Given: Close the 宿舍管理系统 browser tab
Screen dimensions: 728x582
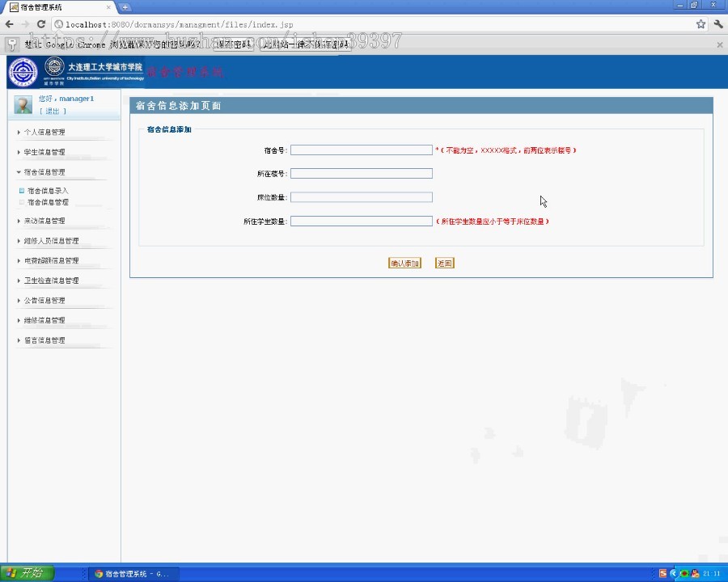Looking at the screenshot, I should (108, 7).
